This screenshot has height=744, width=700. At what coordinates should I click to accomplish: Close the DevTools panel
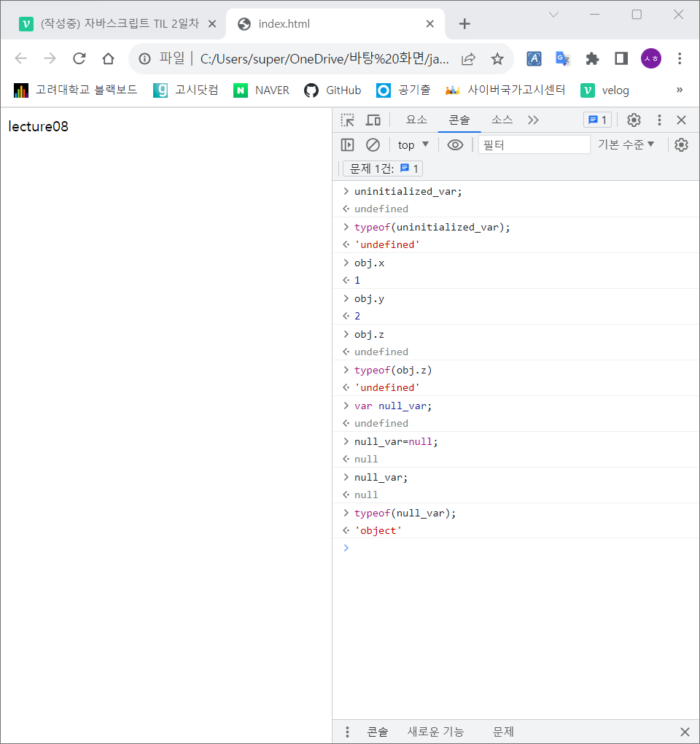pyautogui.click(x=682, y=120)
